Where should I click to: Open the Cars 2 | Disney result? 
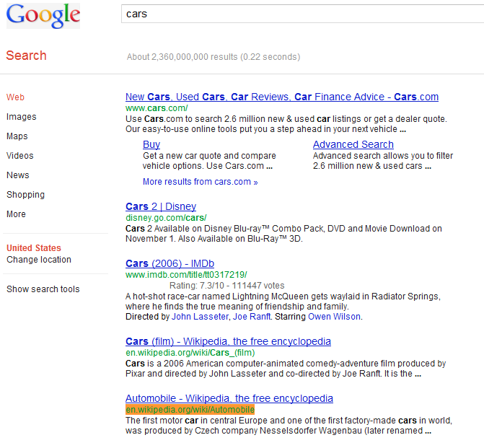click(161, 206)
